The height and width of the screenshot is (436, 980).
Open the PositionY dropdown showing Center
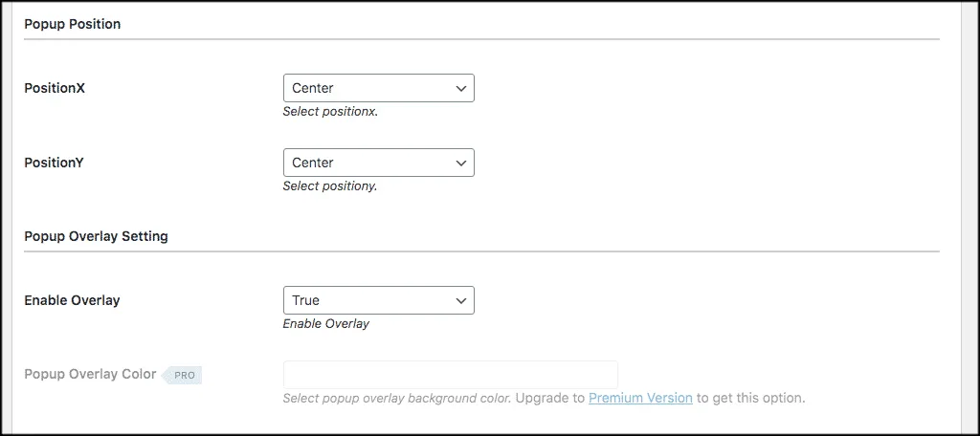tap(378, 163)
